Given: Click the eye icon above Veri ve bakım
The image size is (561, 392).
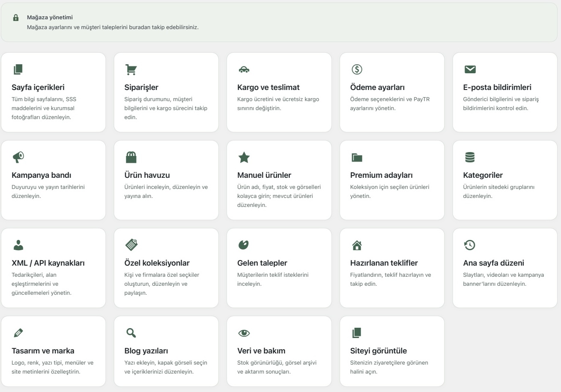Looking at the screenshot, I should pyautogui.click(x=244, y=333).
